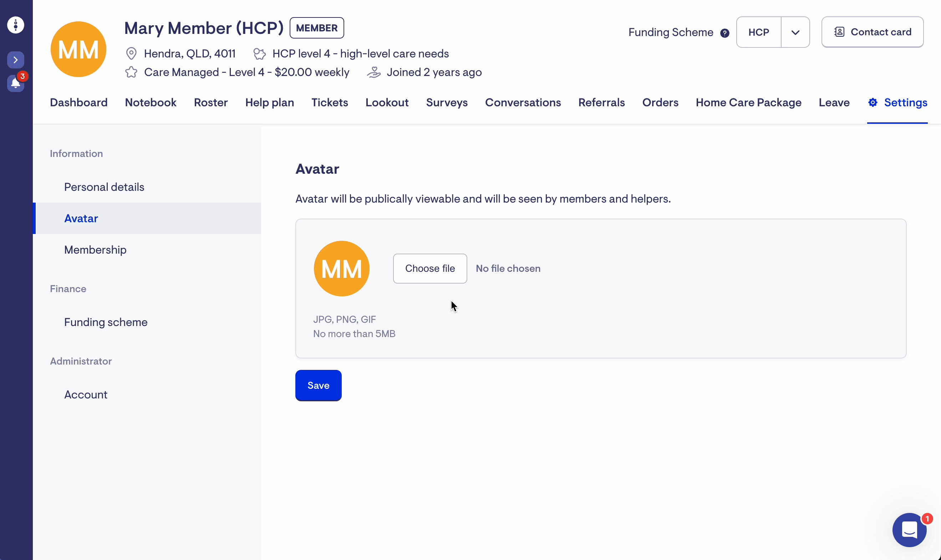Select Avatar in the settings sidebar

(147, 219)
